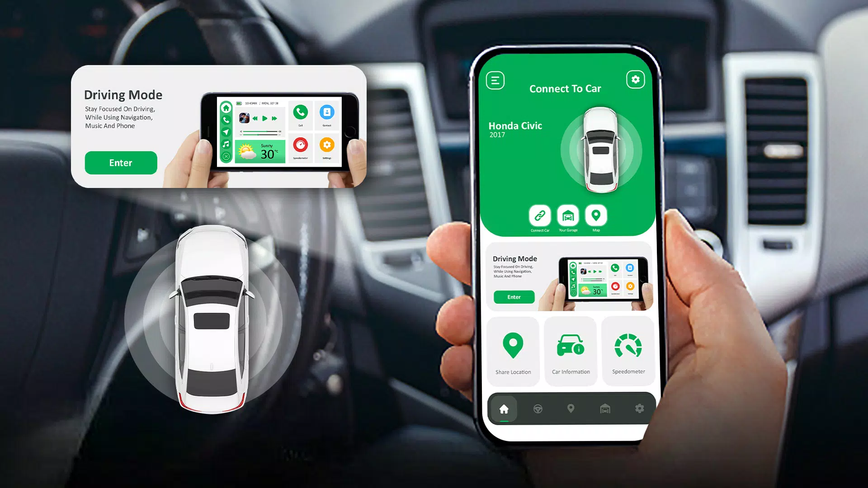Open app settings via gear icon

click(636, 80)
